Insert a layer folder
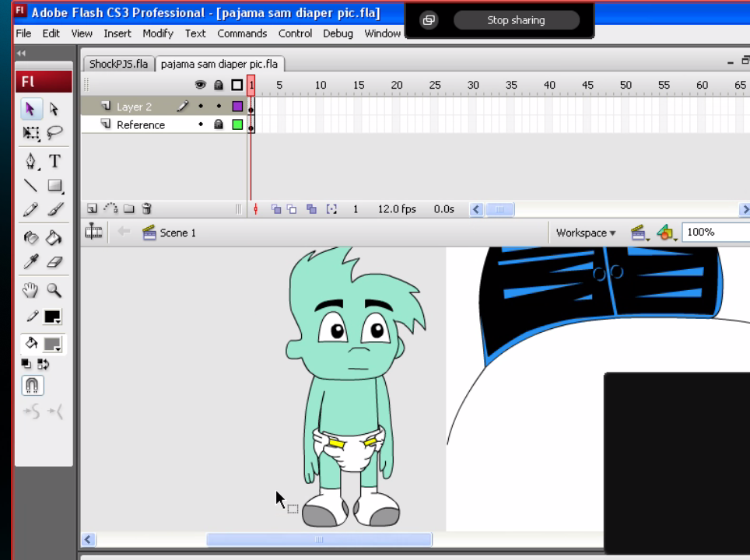750x560 pixels. click(129, 208)
